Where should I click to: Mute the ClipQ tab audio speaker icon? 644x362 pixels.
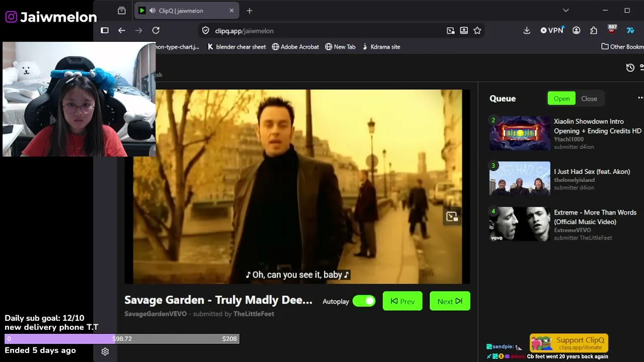tap(152, 11)
